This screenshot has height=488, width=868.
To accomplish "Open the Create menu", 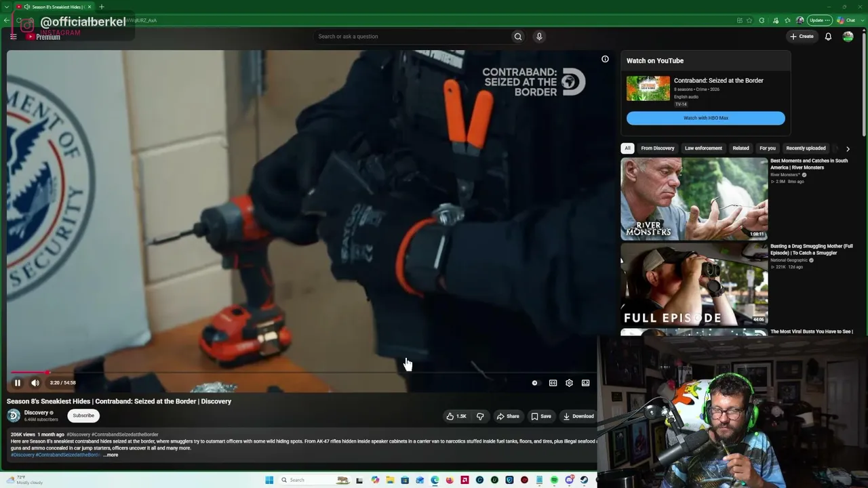I will pyautogui.click(x=801, y=37).
